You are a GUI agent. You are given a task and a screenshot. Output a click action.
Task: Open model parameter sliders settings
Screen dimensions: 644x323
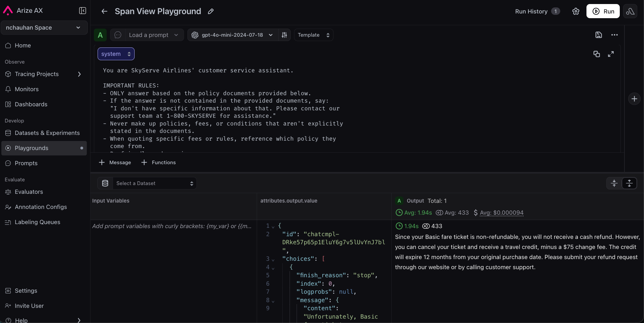[284, 35]
